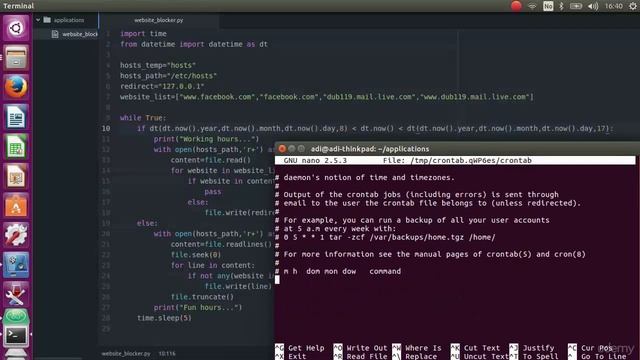This screenshot has height=360, width=640.
Task: Click the Get Help shortcut in nano
Action: pos(300,348)
